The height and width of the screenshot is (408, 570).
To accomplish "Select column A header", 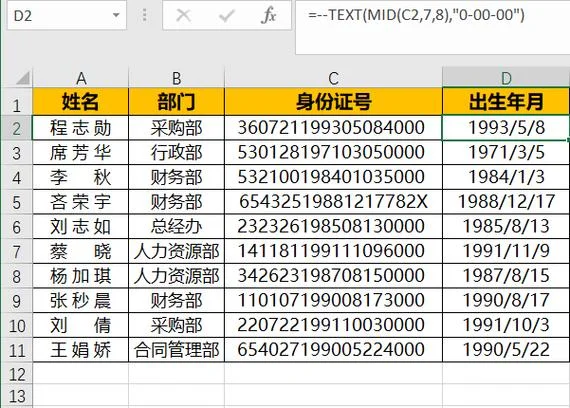I will click(81, 78).
